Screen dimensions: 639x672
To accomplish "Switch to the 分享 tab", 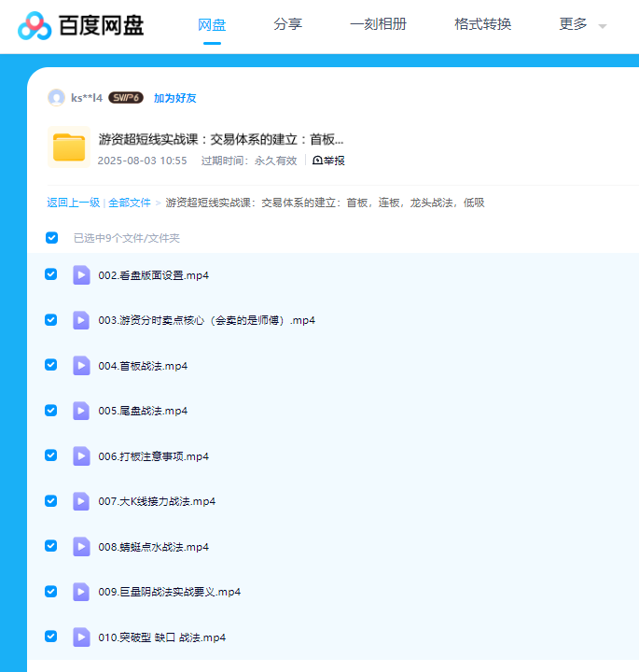I will [x=287, y=25].
